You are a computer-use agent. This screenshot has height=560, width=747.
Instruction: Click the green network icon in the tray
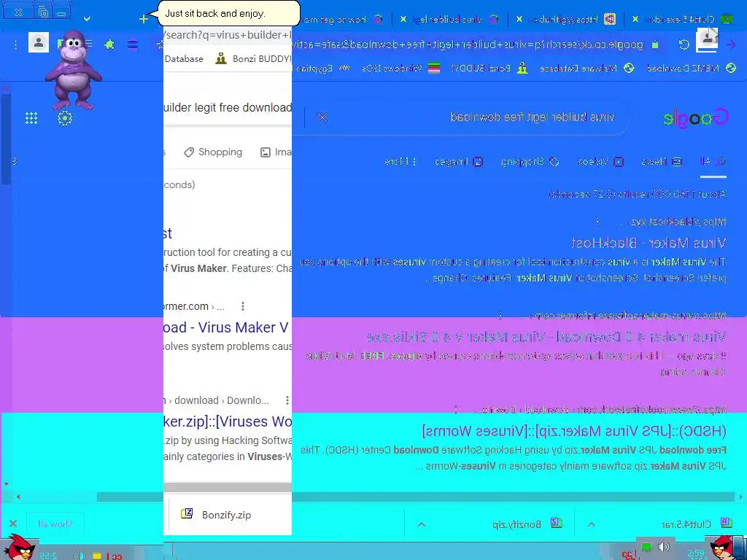click(x=646, y=547)
